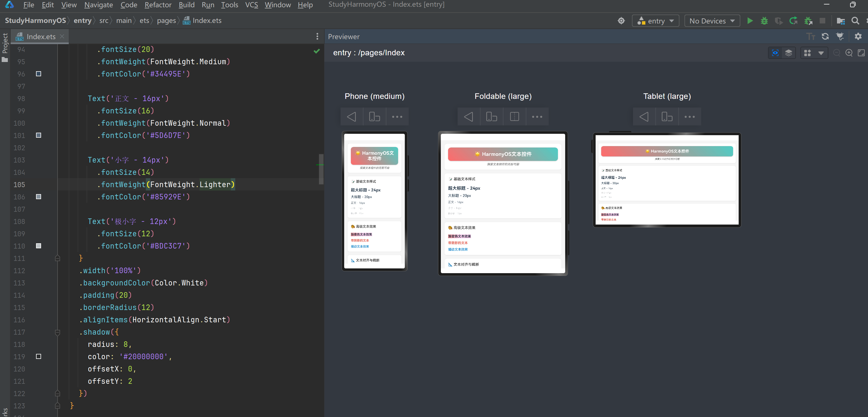Click the green Debug bug icon
868x417 pixels.
point(764,21)
